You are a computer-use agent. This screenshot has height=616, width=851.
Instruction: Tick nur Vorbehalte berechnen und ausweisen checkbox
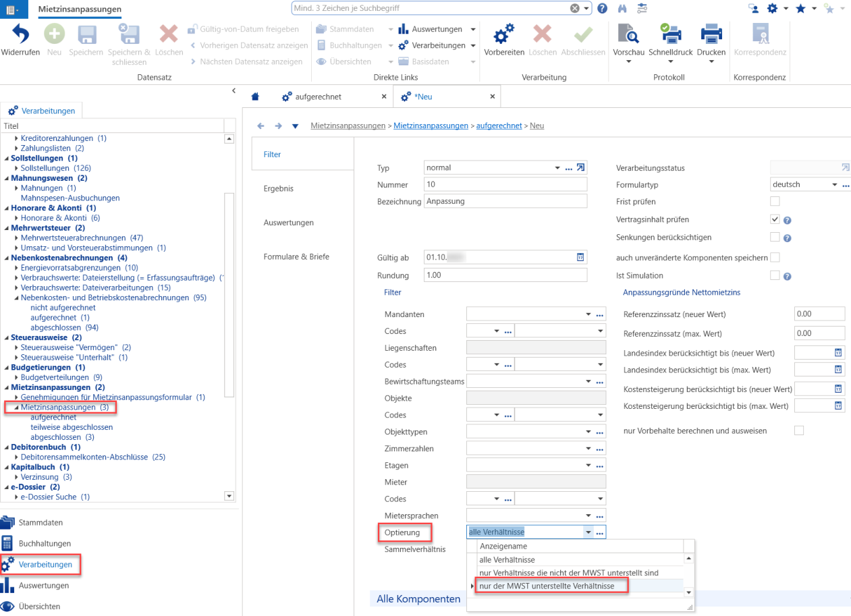799,430
